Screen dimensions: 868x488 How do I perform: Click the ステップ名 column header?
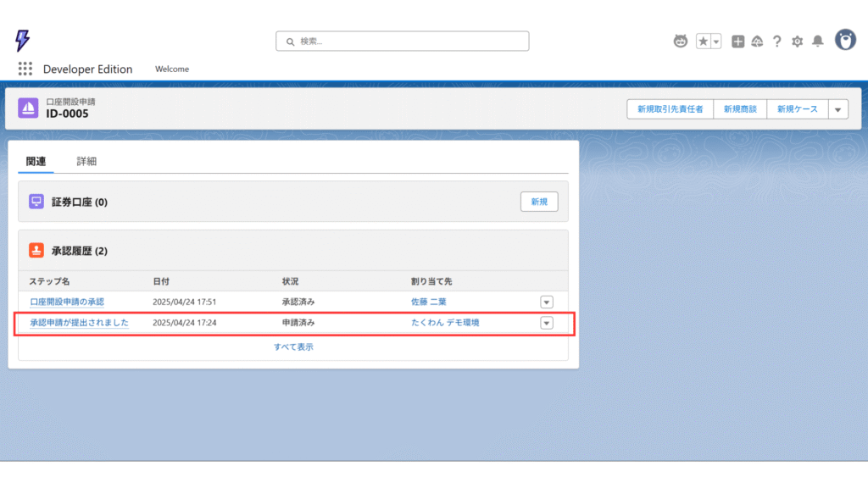click(x=49, y=281)
